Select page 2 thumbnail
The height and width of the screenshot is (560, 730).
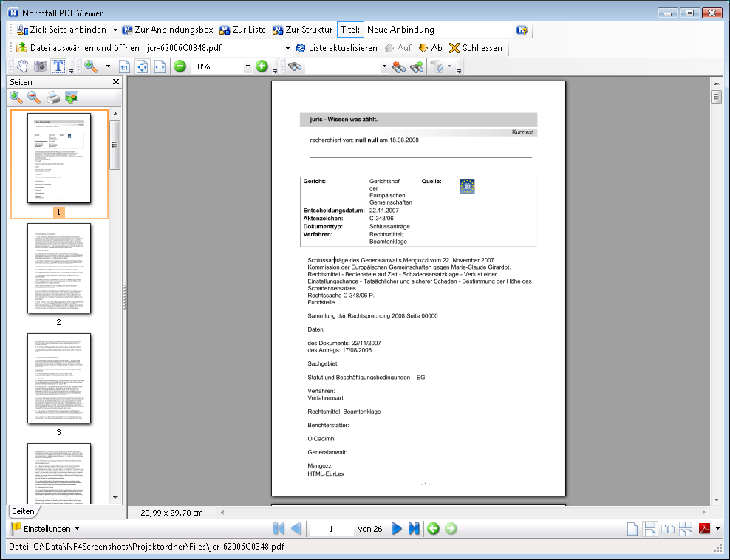pos(58,269)
